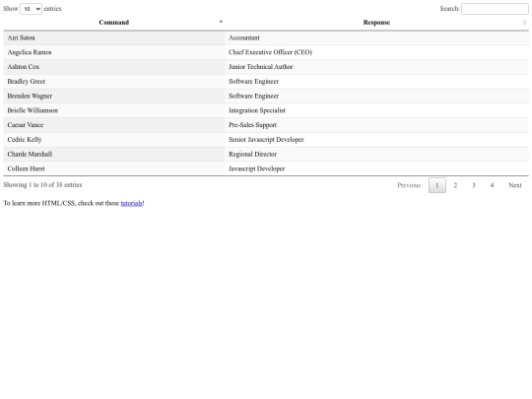532x399 pixels.
Task: Select the Cedric Kelly cell
Action: (113, 140)
